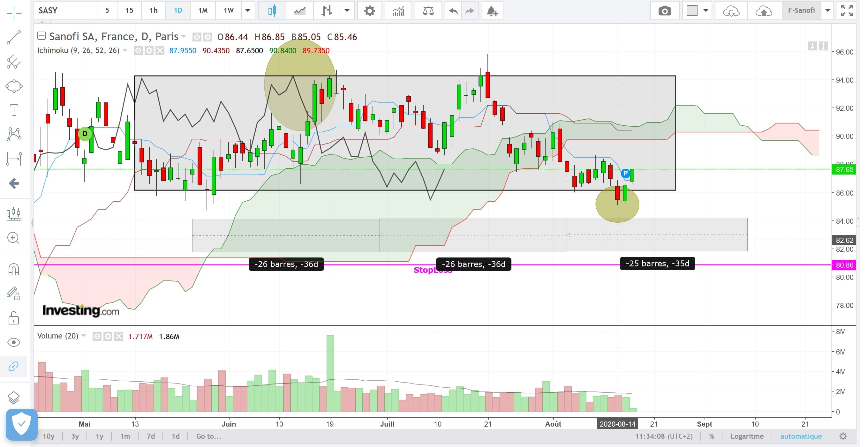
Task: Take a chart snapshot with camera icon
Action: point(665,11)
